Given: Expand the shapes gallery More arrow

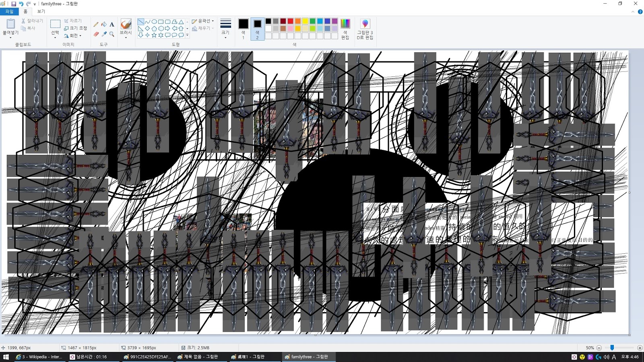Looking at the screenshot, I should pyautogui.click(x=187, y=35).
